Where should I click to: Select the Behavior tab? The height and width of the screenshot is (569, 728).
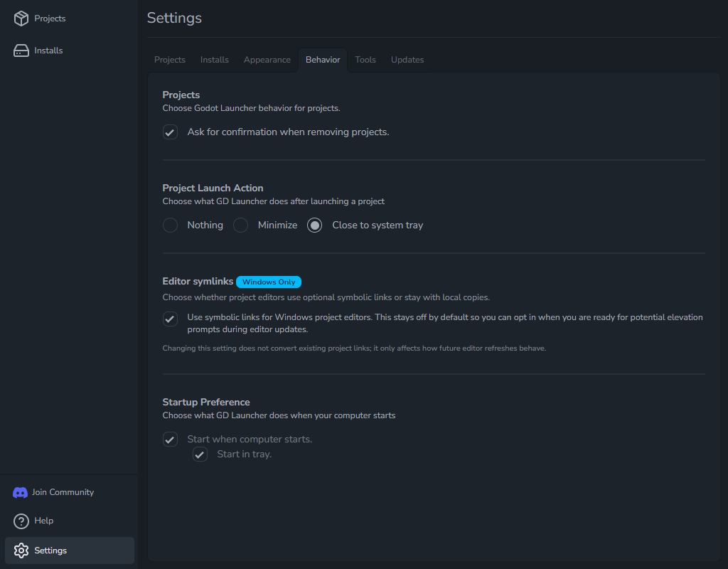pos(323,60)
